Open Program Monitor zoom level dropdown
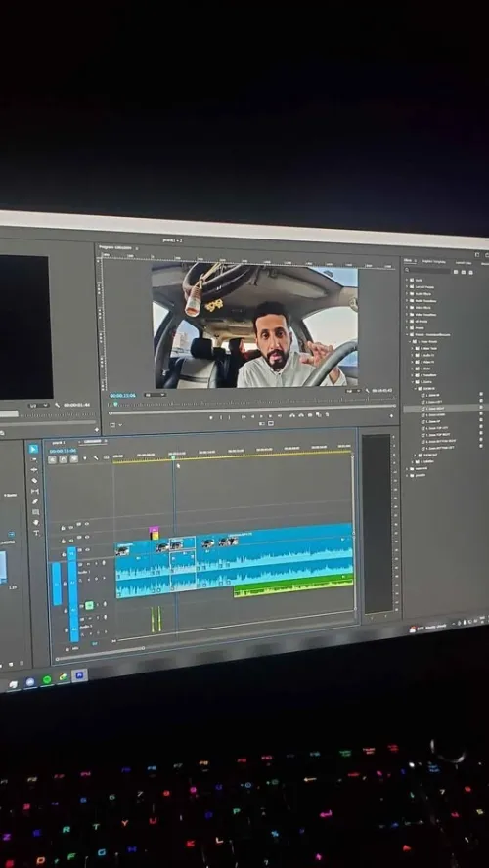This screenshot has width=489, height=868. tap(156, 394)
